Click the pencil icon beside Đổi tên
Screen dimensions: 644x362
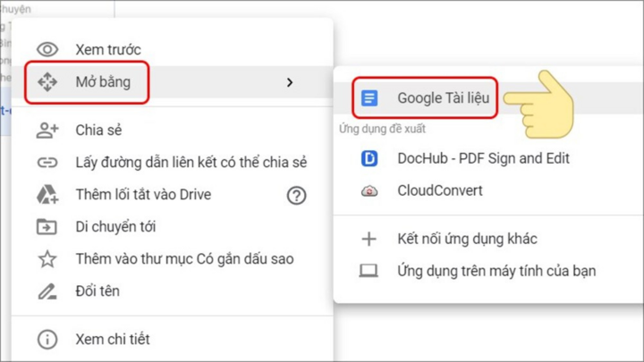(x=47, y=291)
